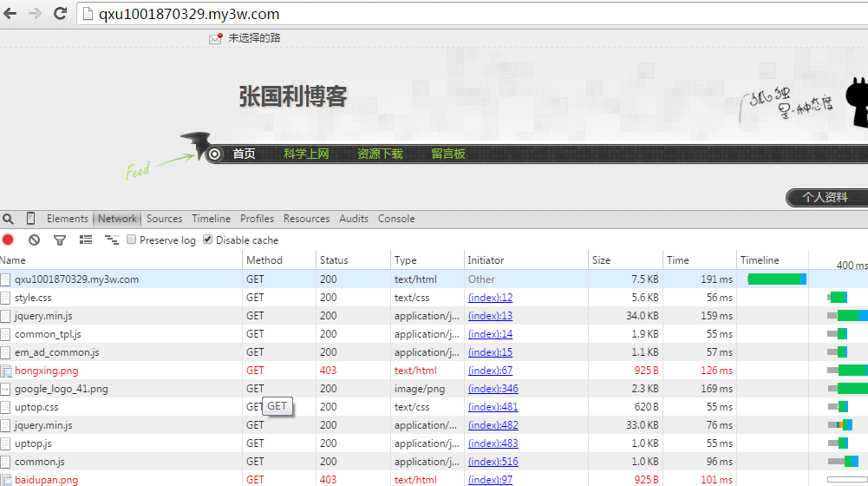Open initiator link (index):12 for style.css
Screen dimensions: 868x486
pyautogui.click(x=490, y=298)
